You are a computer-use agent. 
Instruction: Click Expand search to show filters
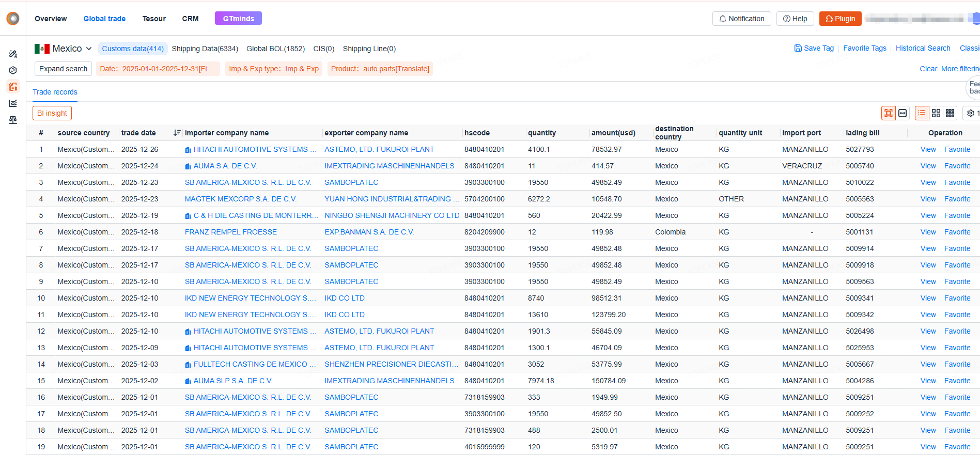63,69
